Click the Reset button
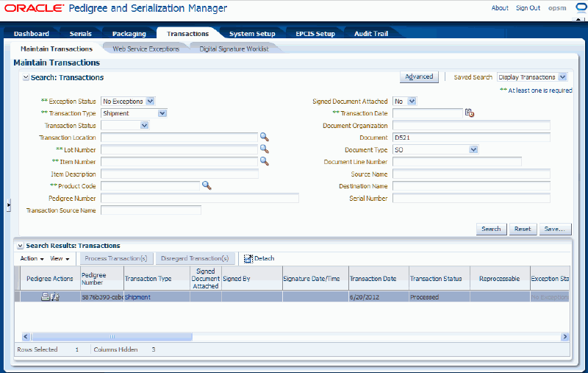This screenshot has width=588, height=373. (x=523, y=229)
